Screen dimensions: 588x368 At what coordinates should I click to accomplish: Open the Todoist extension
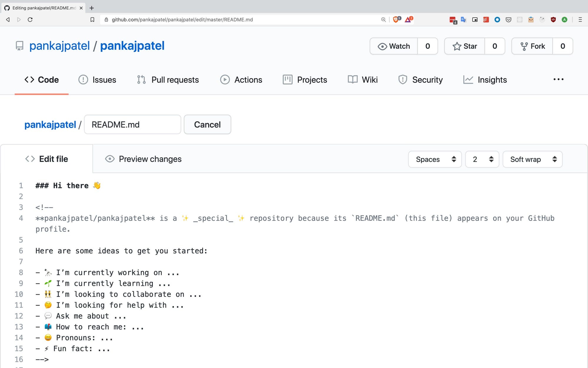pos(486,19)
